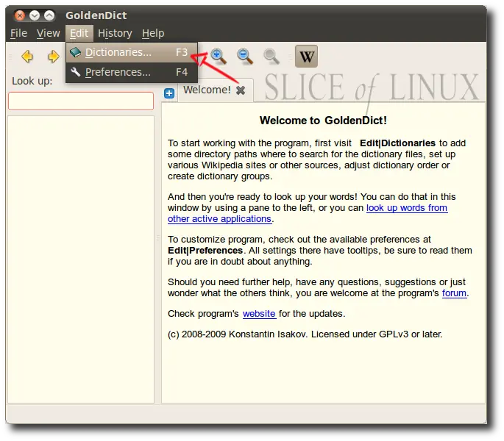Click the Look up search field
The height and width of the screenshot is (441, 504).
(x=81, y=101)
